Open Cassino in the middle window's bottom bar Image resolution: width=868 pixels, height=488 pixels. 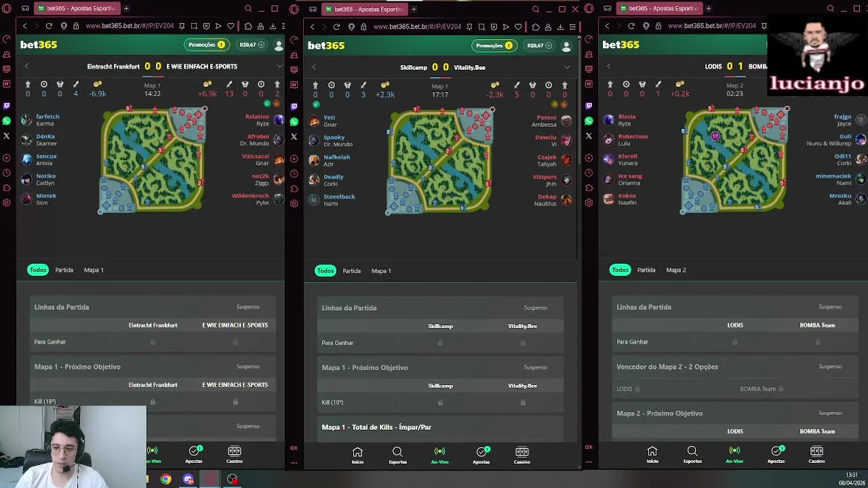[x=521, y=455]
